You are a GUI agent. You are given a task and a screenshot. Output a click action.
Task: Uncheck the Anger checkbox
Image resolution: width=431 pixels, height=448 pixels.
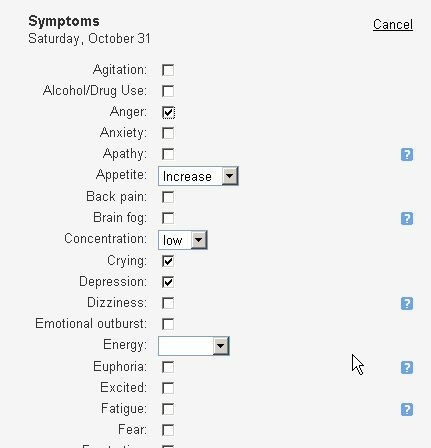(x=168, y=112)
